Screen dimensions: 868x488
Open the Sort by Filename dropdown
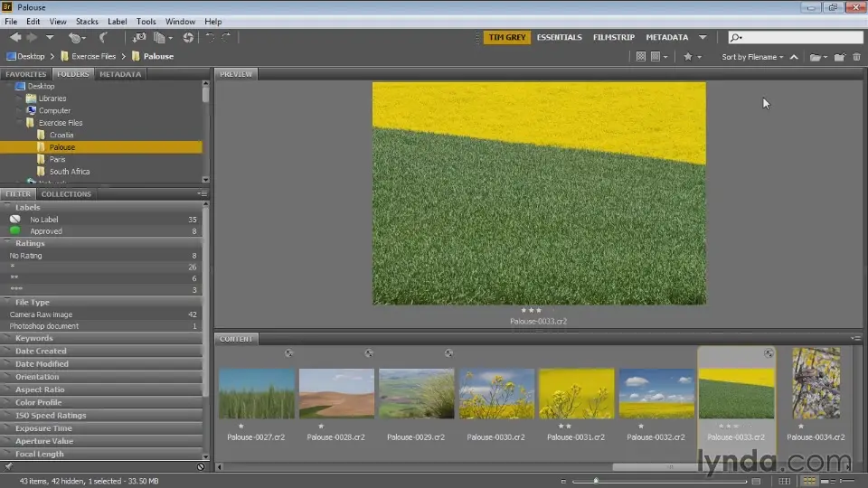[752, 57]
